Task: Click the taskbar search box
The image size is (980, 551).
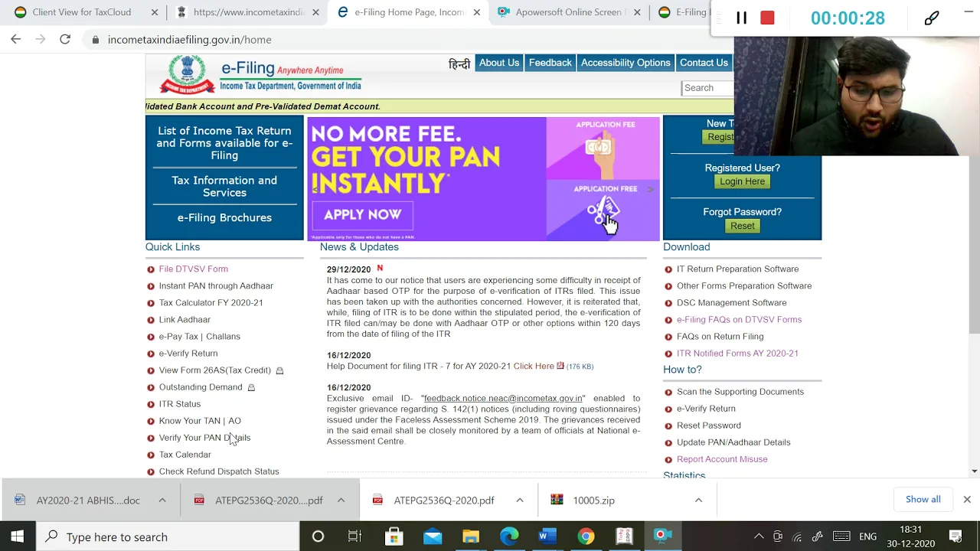Action: tap(167, 536)
